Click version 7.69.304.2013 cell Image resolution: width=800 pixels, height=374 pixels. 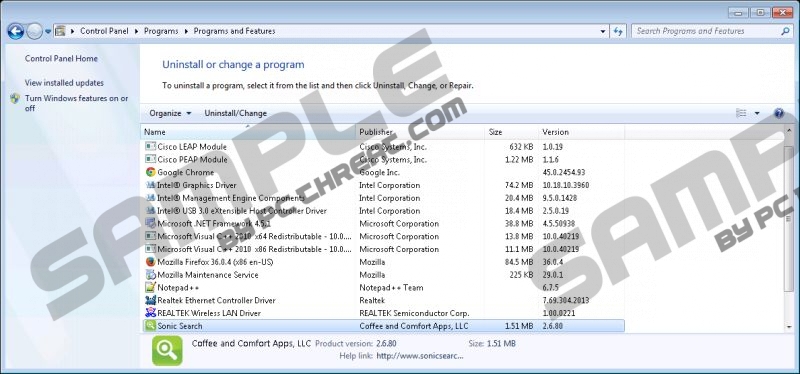pyautogui.click(x=566, y=300)
